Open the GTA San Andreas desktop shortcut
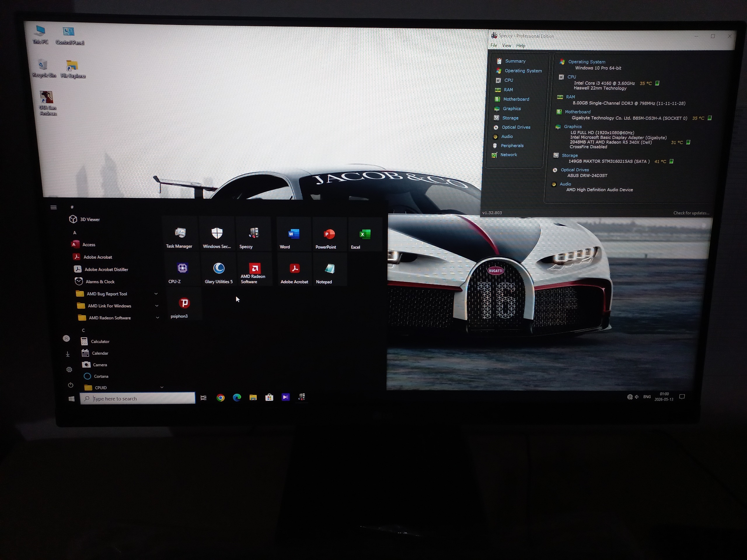 (x=47, y=103)
